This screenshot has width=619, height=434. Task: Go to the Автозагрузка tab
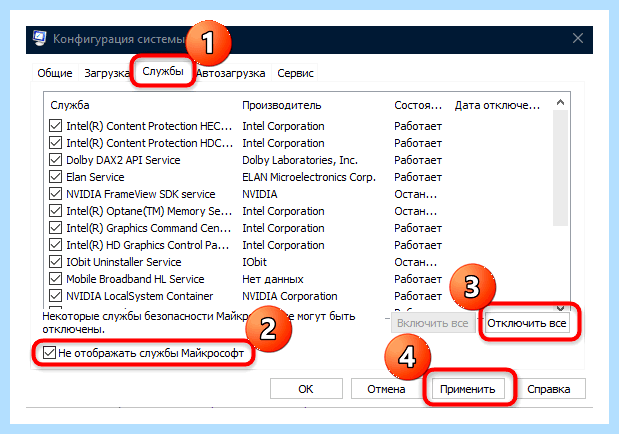[231, 73]
